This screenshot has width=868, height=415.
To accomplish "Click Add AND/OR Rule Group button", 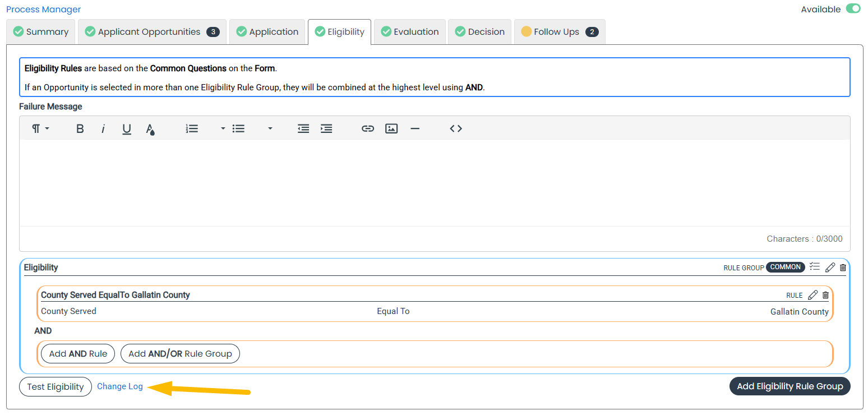I will [180, 354].
